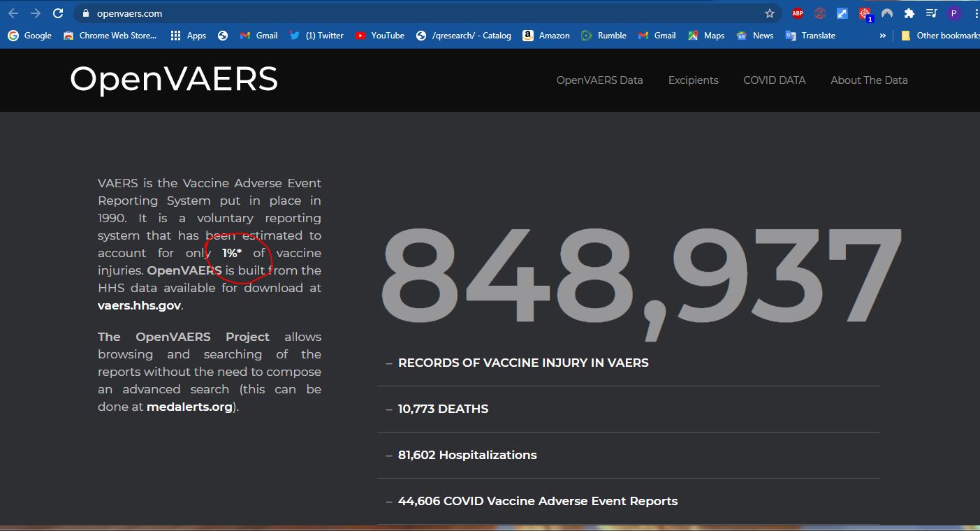Image resolution: width=980 pixels, height=531 pixels.
Task: Go back to the previous page
Action: click(13, 13)
